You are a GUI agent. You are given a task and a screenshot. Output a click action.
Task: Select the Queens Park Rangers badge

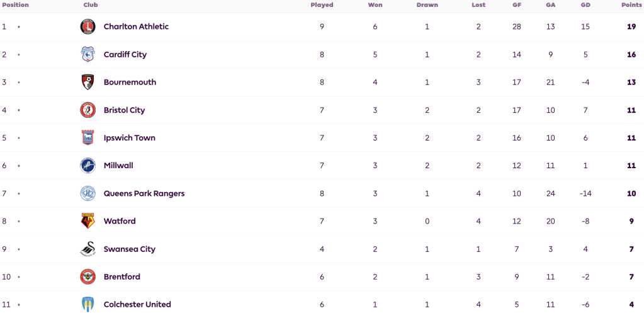tap(88, 193)
